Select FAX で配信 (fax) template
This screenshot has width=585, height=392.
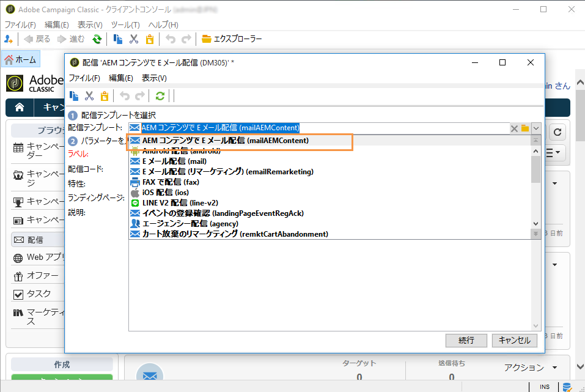(x=329, y=182)
